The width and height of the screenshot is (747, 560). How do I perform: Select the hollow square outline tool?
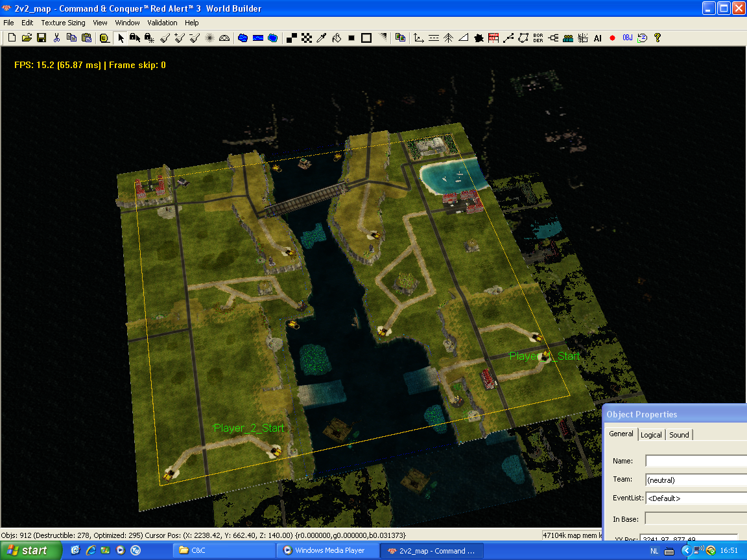(366, 38)
